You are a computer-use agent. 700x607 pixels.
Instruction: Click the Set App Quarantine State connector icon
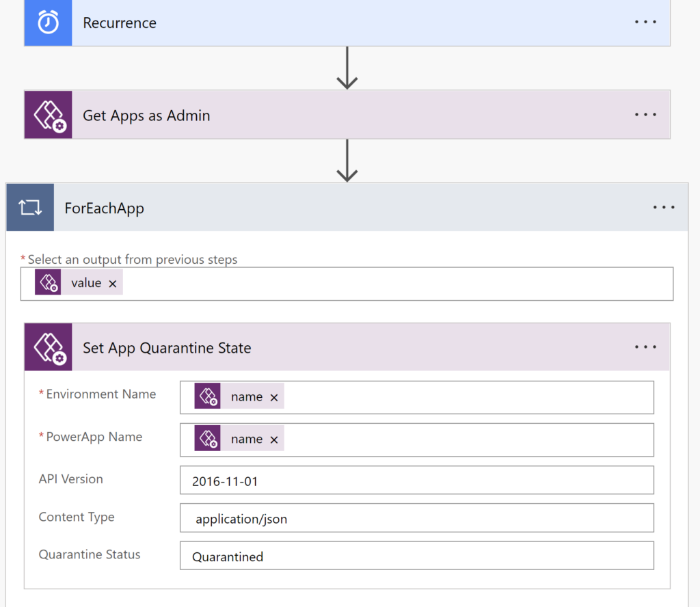(49, 347)
